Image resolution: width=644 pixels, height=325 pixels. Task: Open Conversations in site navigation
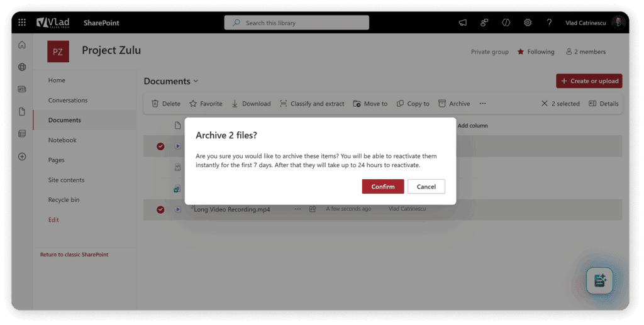[x=68, y=100]
